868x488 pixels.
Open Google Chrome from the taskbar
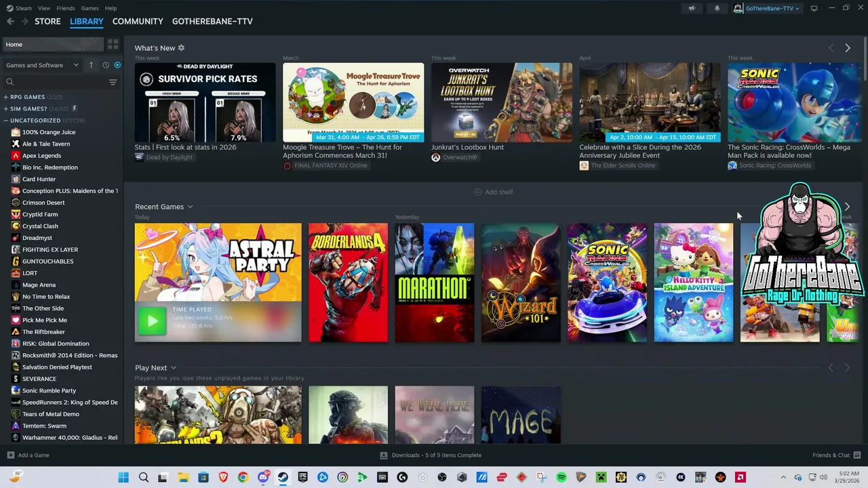click(243, 477)
